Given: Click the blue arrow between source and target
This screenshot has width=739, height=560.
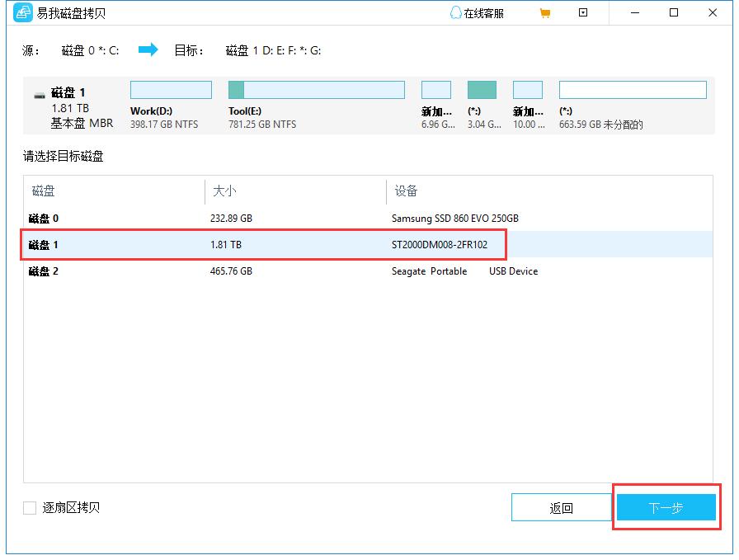Looking at the screenshot, I should pyautogui.click(x=148, y=49).
